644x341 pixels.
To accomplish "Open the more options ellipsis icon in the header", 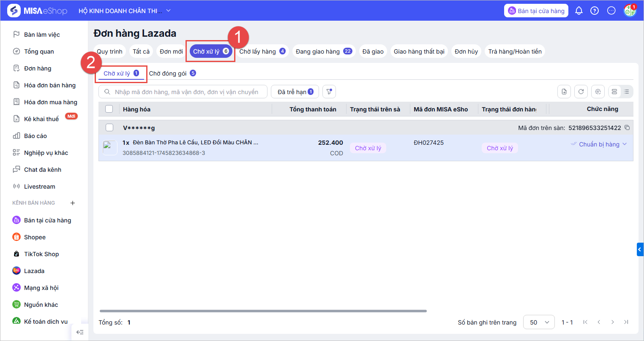I will click(611, 11).
